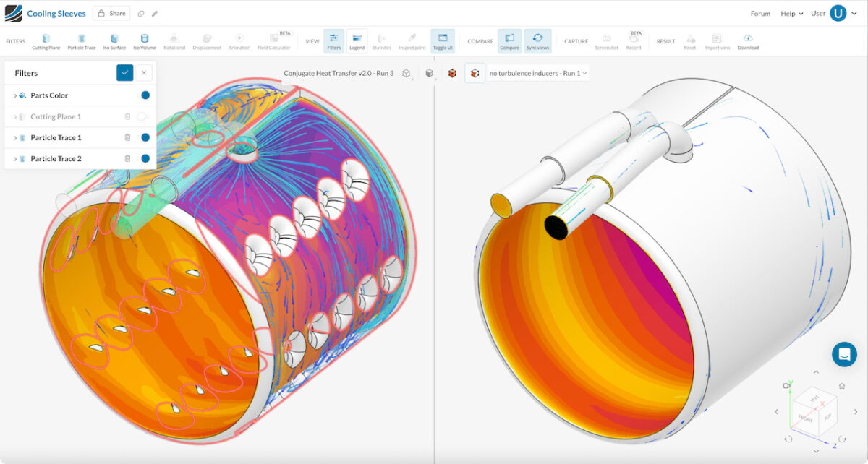Toggle Particle Trace 2 switch
Viewport: 868px width, 464px height.
[x=144, y=158]
